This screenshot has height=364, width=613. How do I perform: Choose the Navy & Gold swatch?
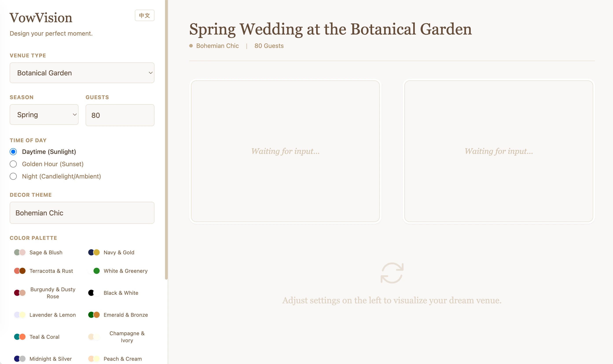click(x=112, y=252)
